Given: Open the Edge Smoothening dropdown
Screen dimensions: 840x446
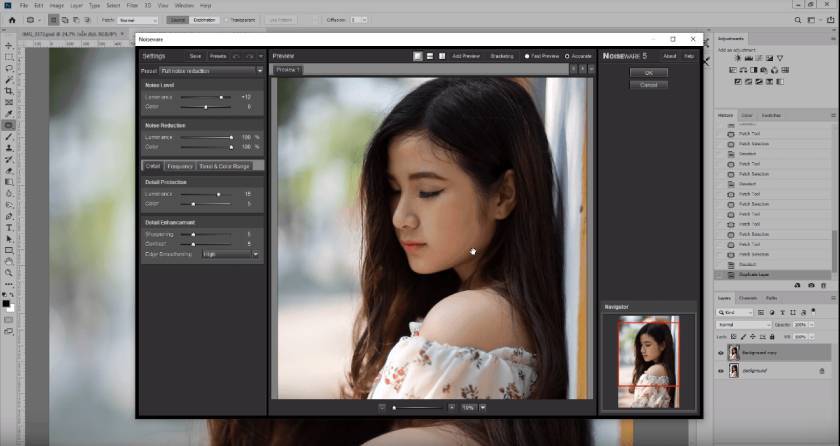Looking at the screenshot, I should coord(231,254).
